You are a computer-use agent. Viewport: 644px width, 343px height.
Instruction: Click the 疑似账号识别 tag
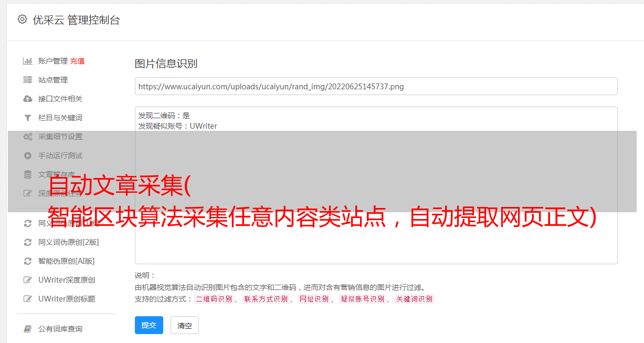click(362, 299)
